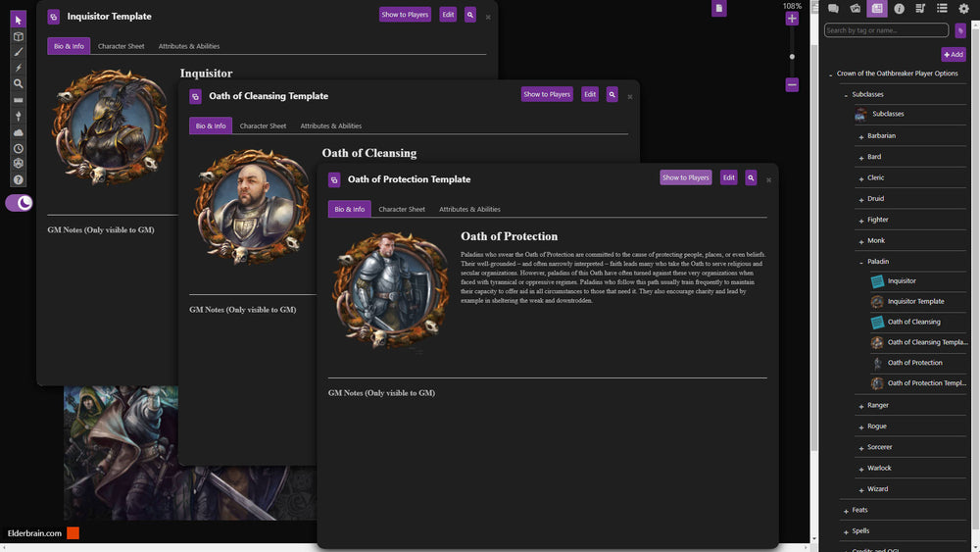Open the Jukebox music tab
This screenshot has height=552, width=980.
point(920,9)
